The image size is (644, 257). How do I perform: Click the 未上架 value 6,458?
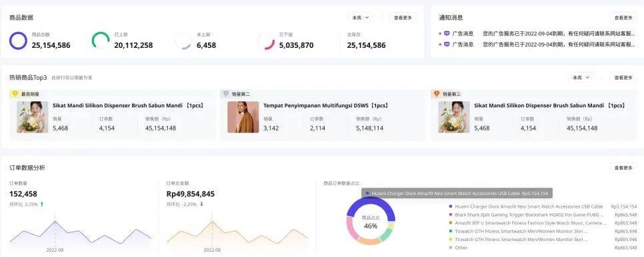pyautogui.click(x=206, y=45)
